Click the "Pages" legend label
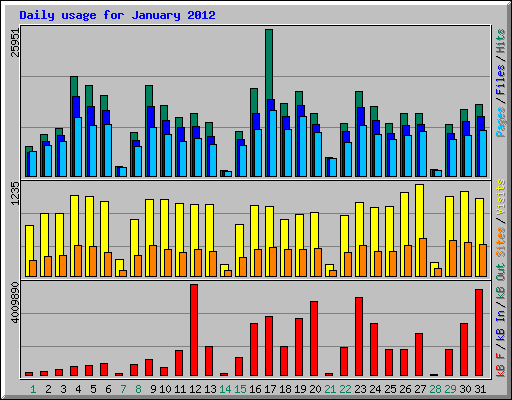512x400 pixels. click(x=501, y=122)
